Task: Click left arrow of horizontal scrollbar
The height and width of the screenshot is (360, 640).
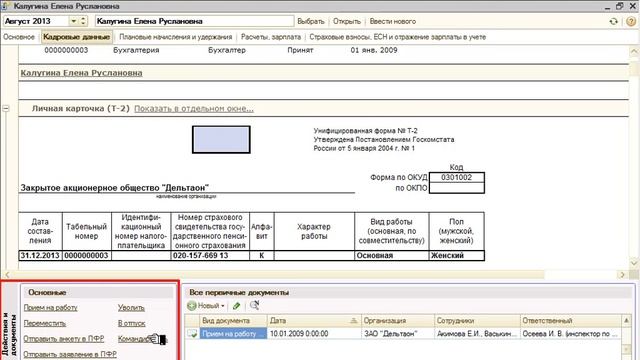Action: pos(7,275)
